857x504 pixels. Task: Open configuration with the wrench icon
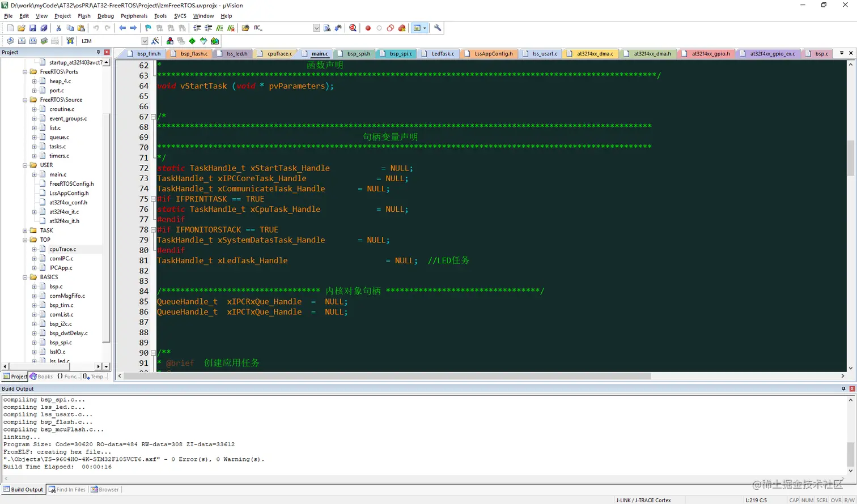pos(438,28)
